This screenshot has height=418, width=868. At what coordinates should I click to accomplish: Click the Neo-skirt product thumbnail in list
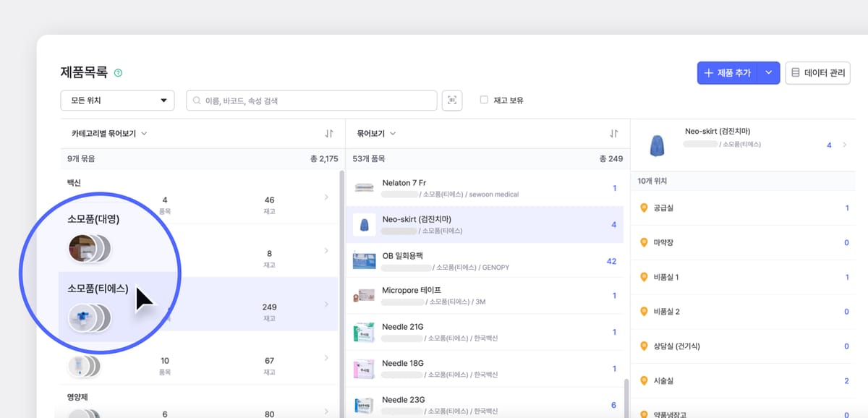(x=364, y=224)
